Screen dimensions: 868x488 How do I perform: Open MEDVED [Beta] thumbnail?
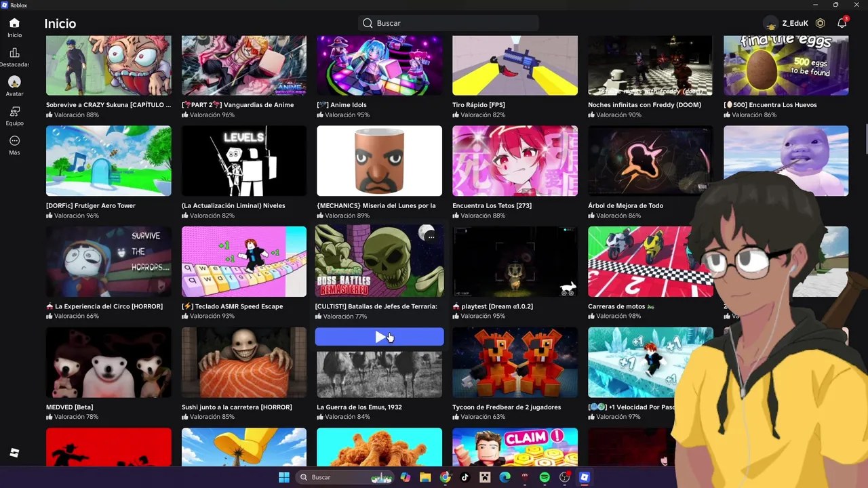point(108,363)
